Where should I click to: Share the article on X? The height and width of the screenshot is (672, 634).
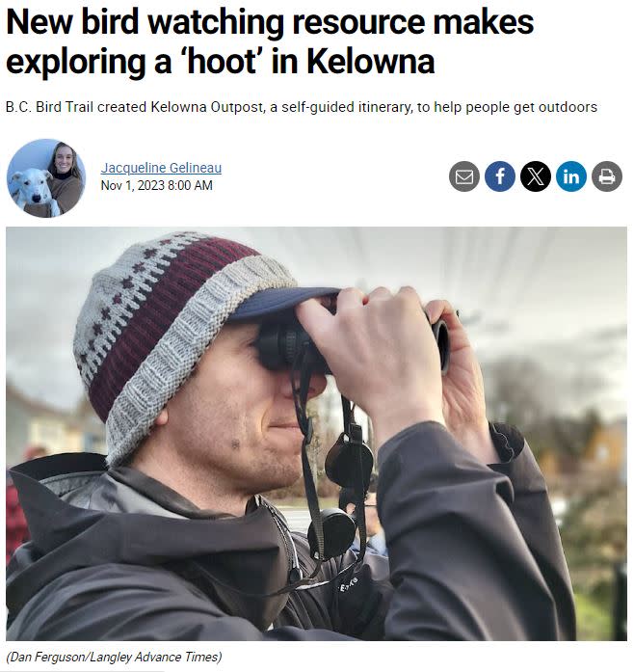(536, 176)
